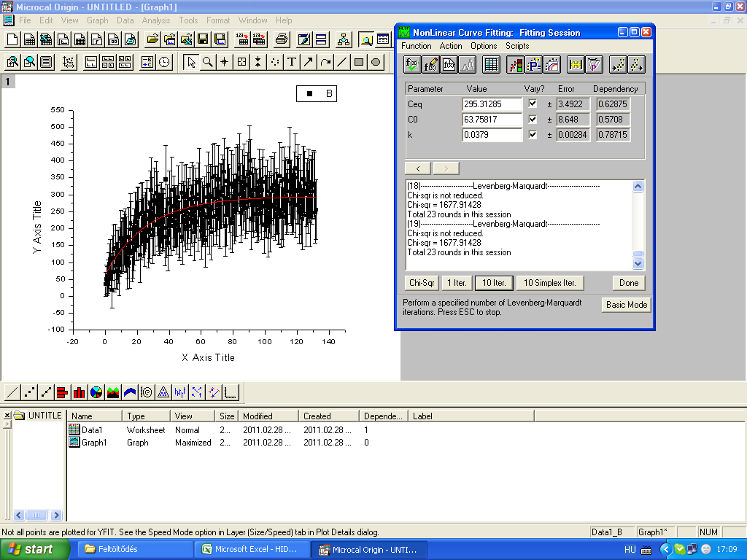Click the Open folder icon in toolbar
The width and height of the screenshot is (747, 560).
[x=152, y=39]
